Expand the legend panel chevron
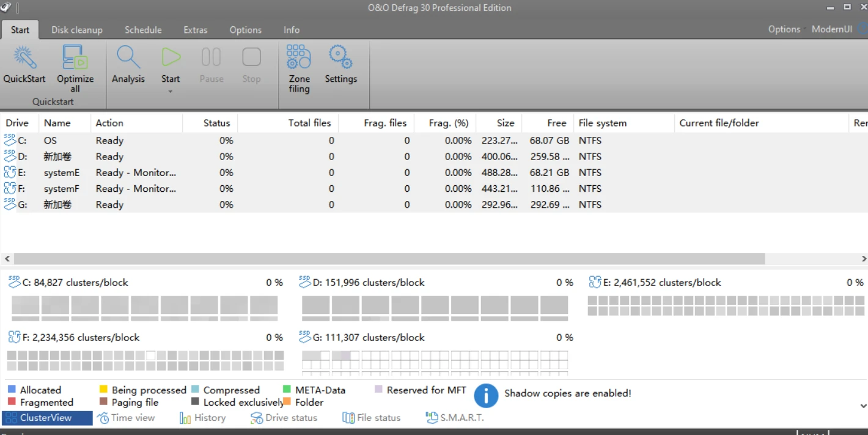This screenshot has height=435, width=868. [x=862, y=406]
